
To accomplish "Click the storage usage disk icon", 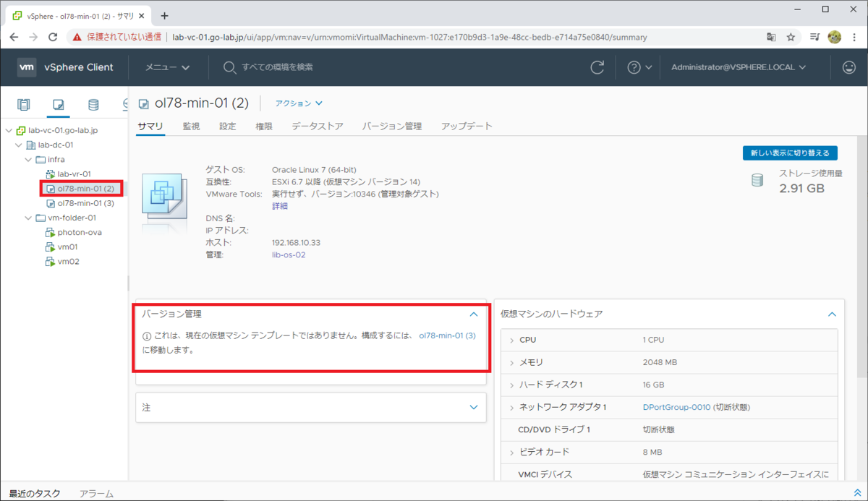I will pos(757,180).
